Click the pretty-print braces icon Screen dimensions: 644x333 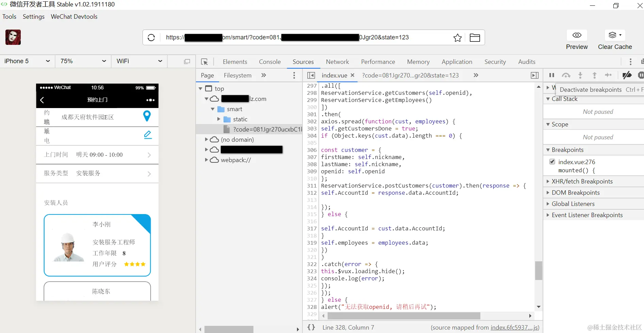pyautogui.click(x=311, y=327)
